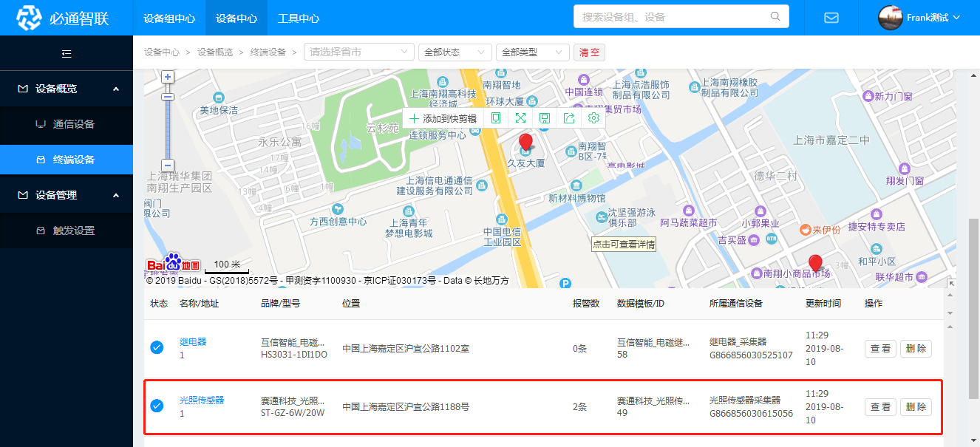
Task: Toggle the checkbox for 继电器 row
Action: pyautogui.click(x=157, y=347)
